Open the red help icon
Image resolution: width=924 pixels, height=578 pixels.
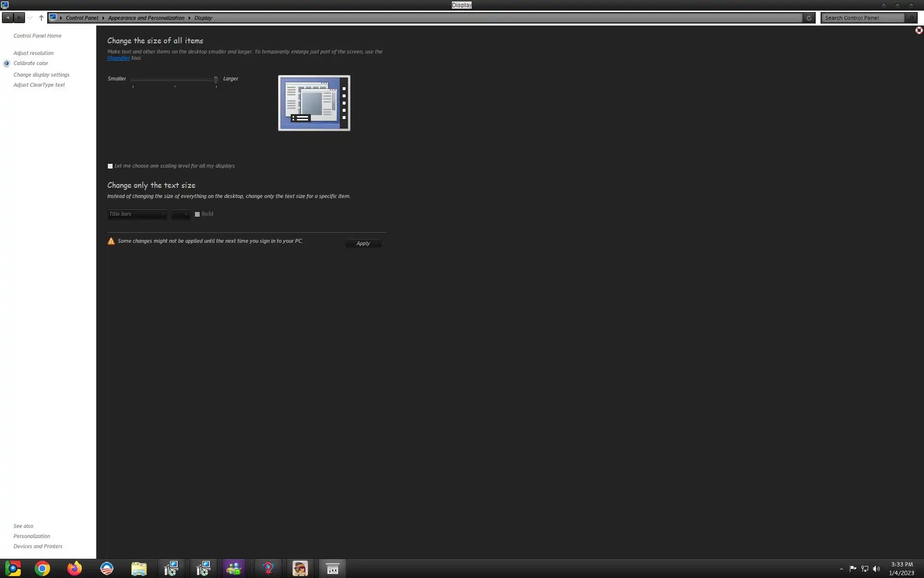pos(919,30)
